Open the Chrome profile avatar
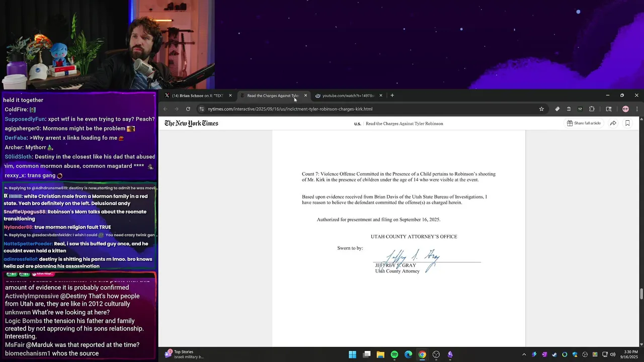 tap(625, 109)
